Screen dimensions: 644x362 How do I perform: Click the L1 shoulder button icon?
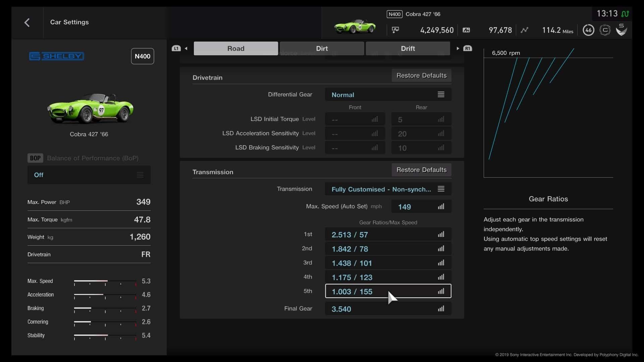[176, 48]
